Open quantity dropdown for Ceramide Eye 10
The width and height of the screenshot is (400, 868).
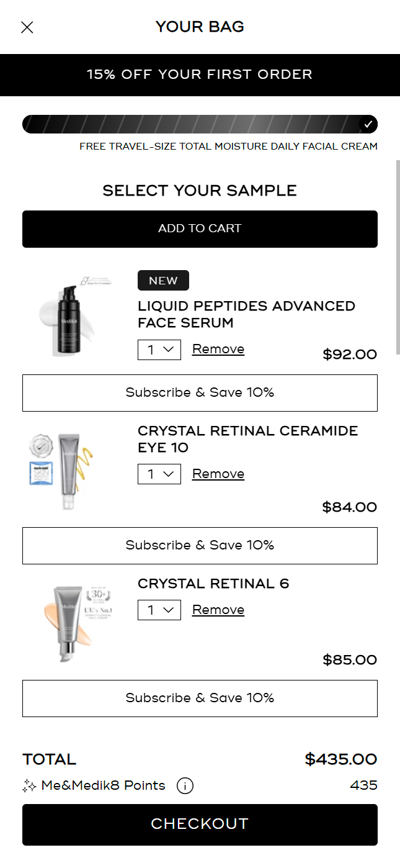pyautogui.click(x=159, y=474)
